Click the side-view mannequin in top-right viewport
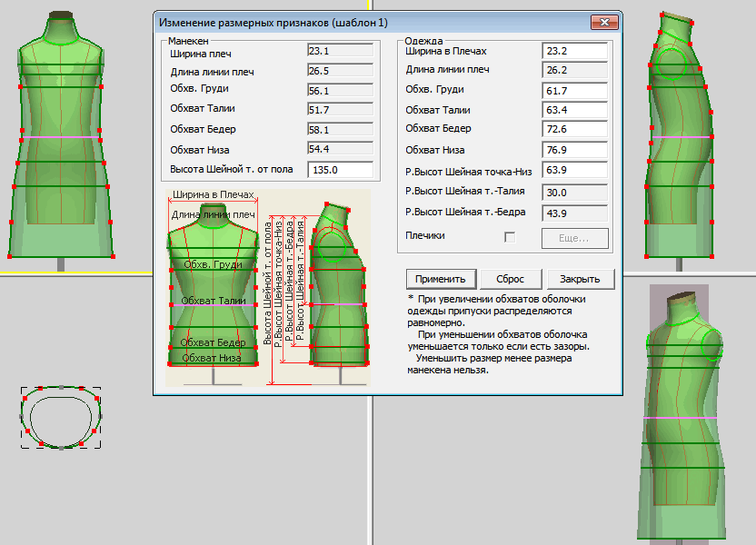The height and width of the screenshot is (545, 756). [x=677, y=136]
